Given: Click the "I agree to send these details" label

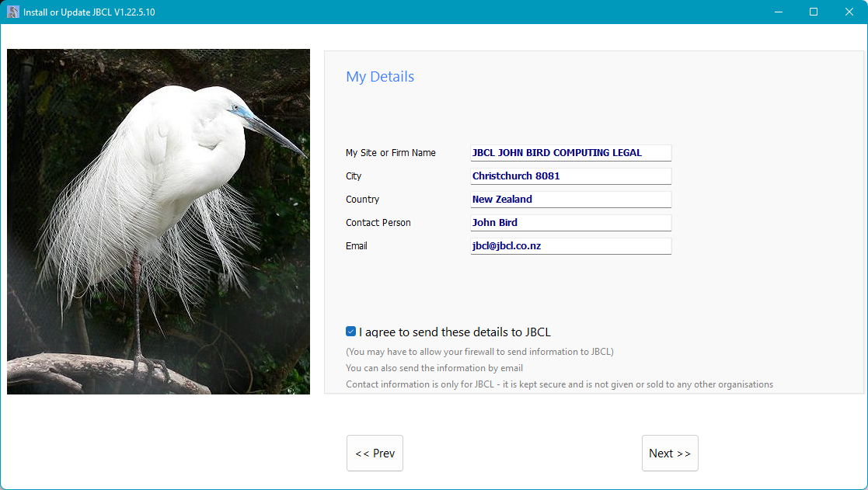Looking at the screenshot, I should (x=455, y=332).
